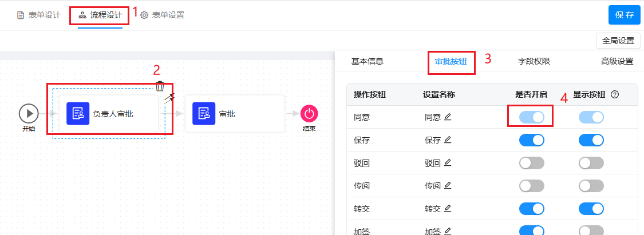Turn on 显示按钮 switch for 传阅
644x235 pixels.
pyautogui.click(x=591, y=186)
